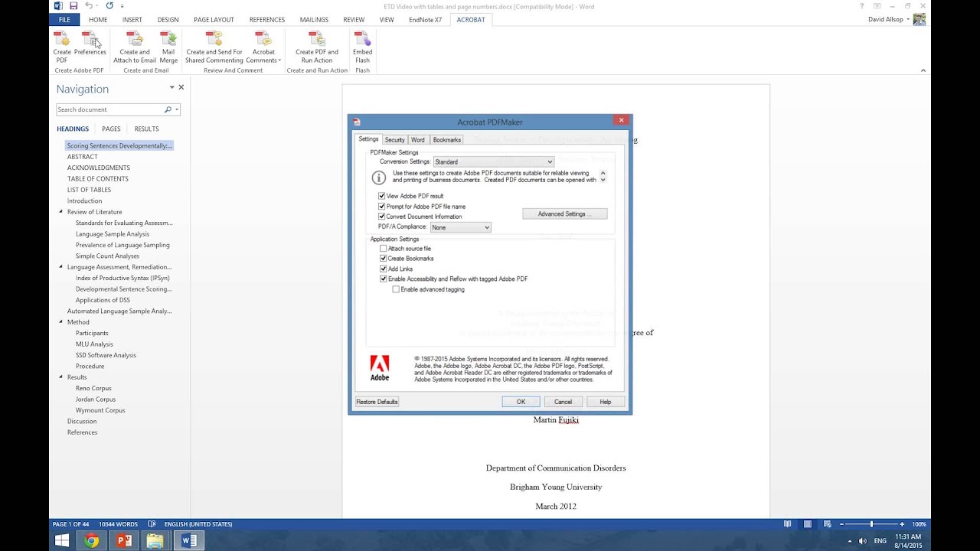Collapse the Review of Literature heading
Viewport: 980px width, 551px height.
tap(61, 212)
